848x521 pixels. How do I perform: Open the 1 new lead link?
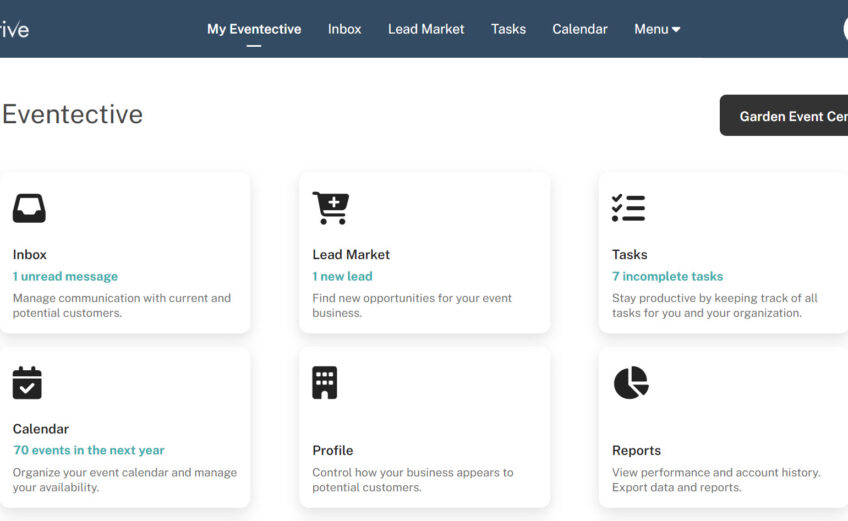(x=342, y=277)
